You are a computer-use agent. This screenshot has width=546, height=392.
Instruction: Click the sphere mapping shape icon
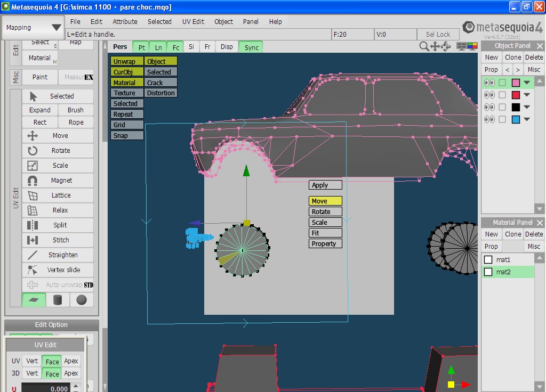click(81, 300)
